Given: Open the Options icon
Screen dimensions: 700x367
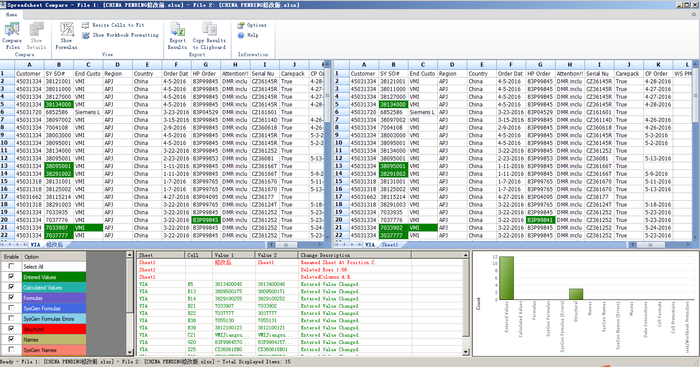Looking at the screenshot, I should (241, 25).
